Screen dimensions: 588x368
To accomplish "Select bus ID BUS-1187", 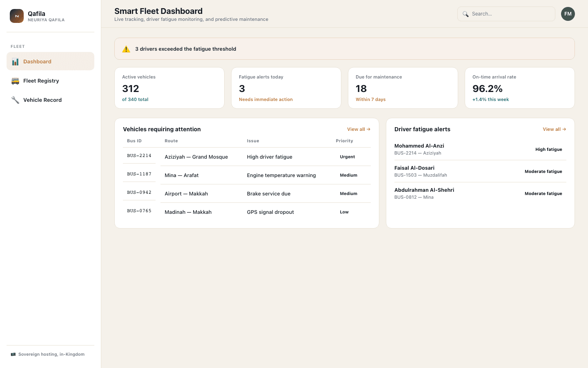I will coord(139,174).
